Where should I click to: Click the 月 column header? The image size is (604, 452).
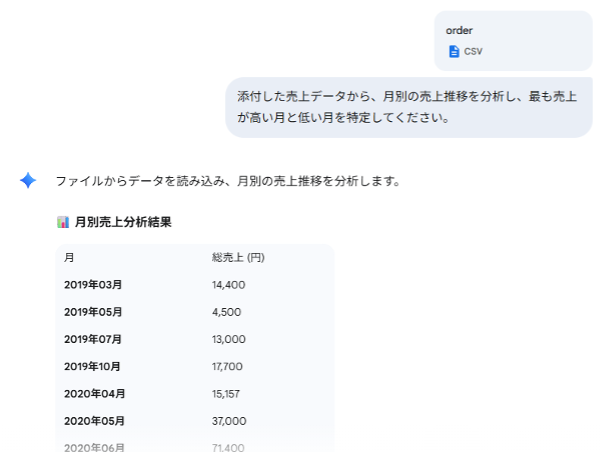point(69,258)
